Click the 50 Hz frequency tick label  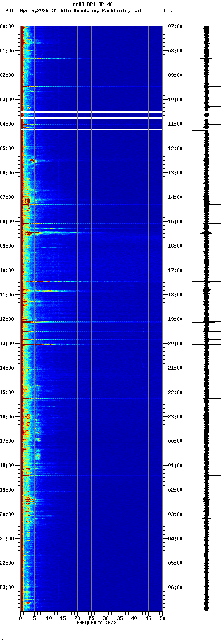(x=162, y=618)
